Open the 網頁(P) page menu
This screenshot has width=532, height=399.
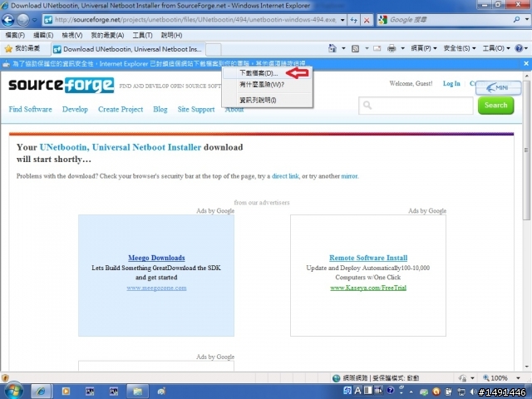[x=424, y=48]
